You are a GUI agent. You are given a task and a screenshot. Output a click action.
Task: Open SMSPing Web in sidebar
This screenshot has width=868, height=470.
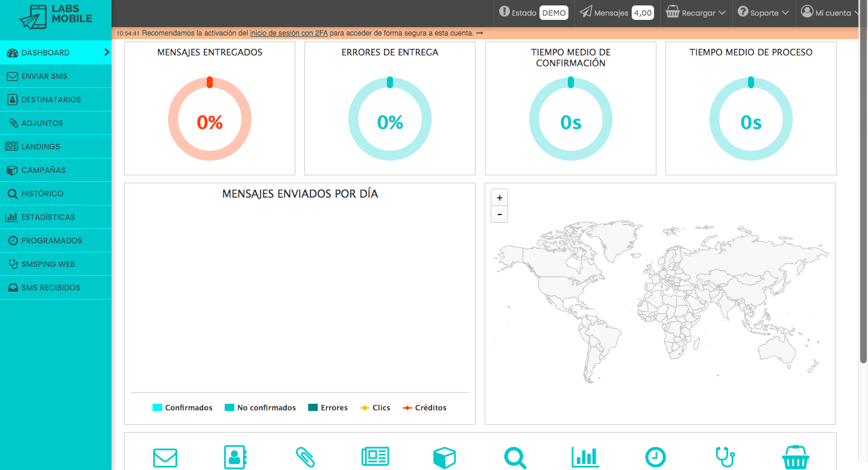point(55,265)
